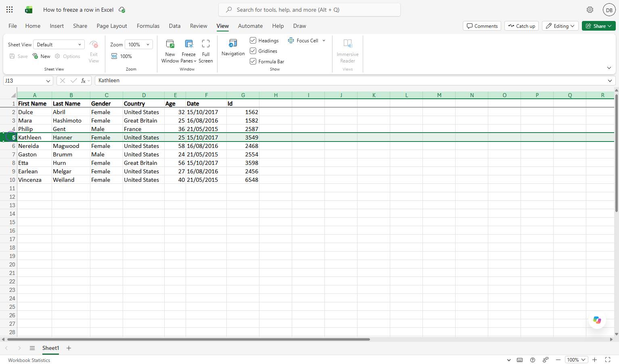Open the Name Box dropdown arrow

[48, 81]
